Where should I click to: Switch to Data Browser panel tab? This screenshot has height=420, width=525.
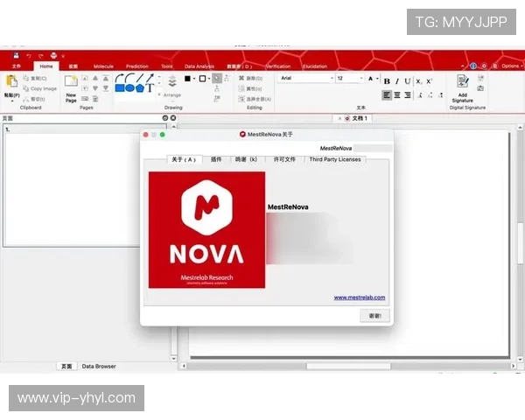[99, 366]
